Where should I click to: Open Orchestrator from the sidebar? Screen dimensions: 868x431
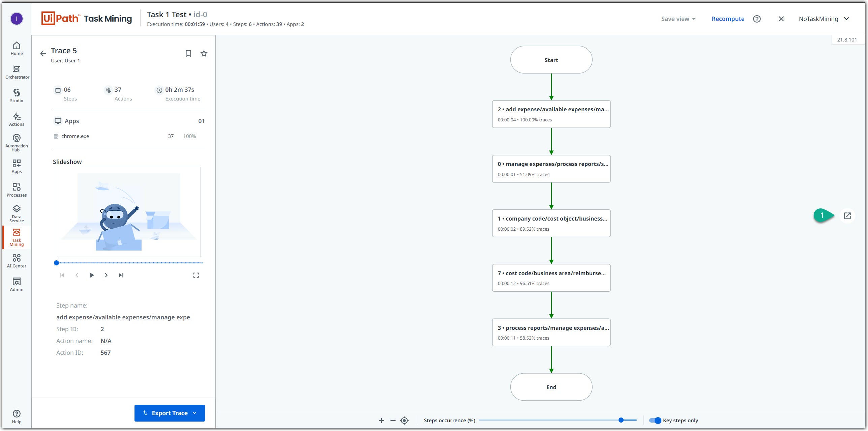[x=17, y=72]
